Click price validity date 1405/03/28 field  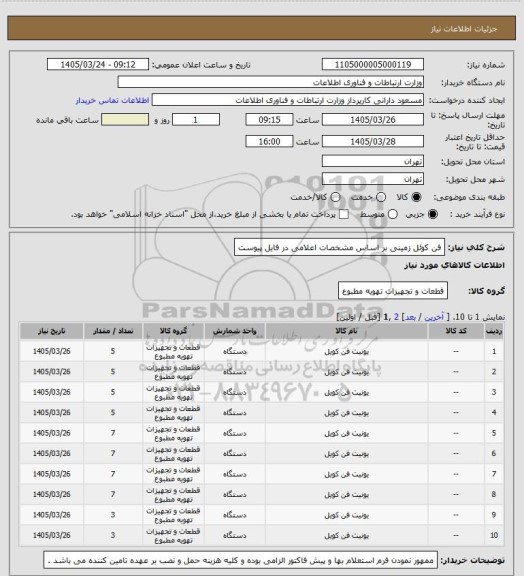(373, 141)
